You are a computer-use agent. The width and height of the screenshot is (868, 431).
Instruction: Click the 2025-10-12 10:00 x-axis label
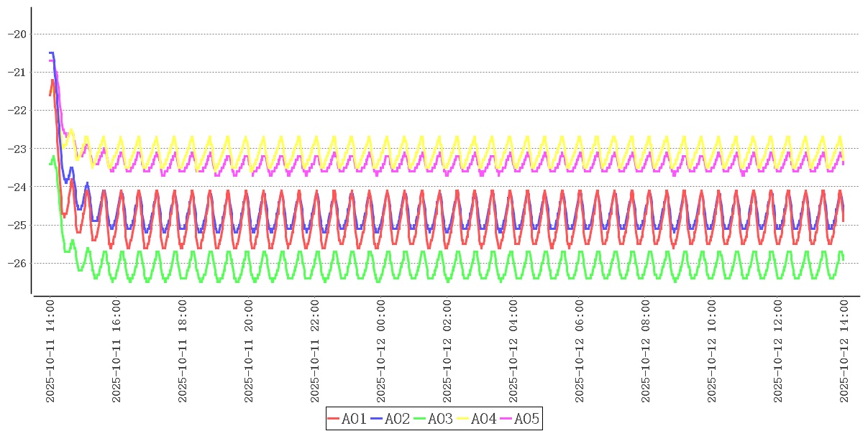[x=712, y=352]
